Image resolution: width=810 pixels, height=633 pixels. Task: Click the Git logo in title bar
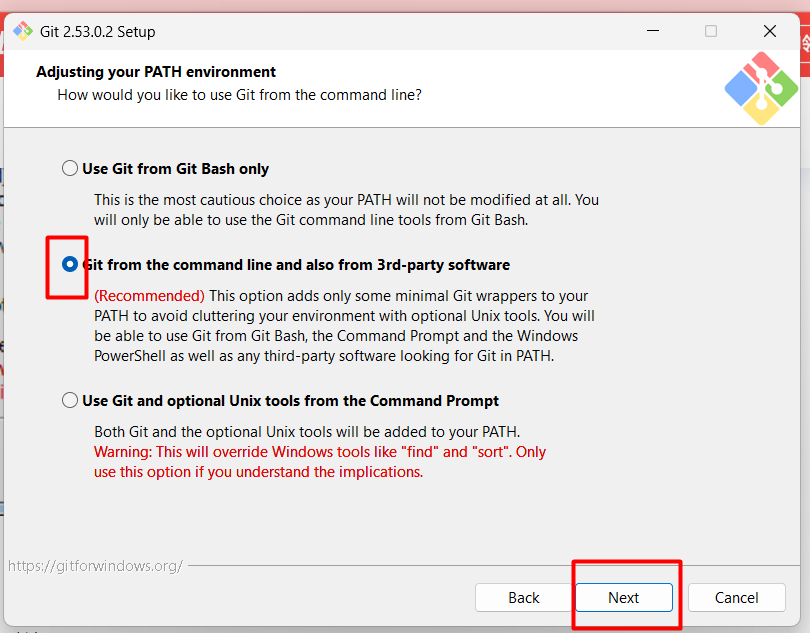click(23, 32)
